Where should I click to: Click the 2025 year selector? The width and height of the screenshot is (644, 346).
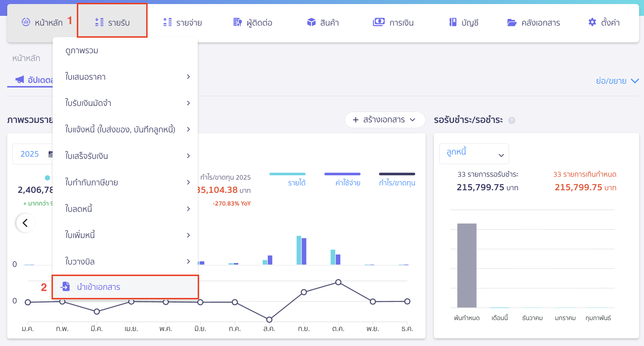(29, 154)
